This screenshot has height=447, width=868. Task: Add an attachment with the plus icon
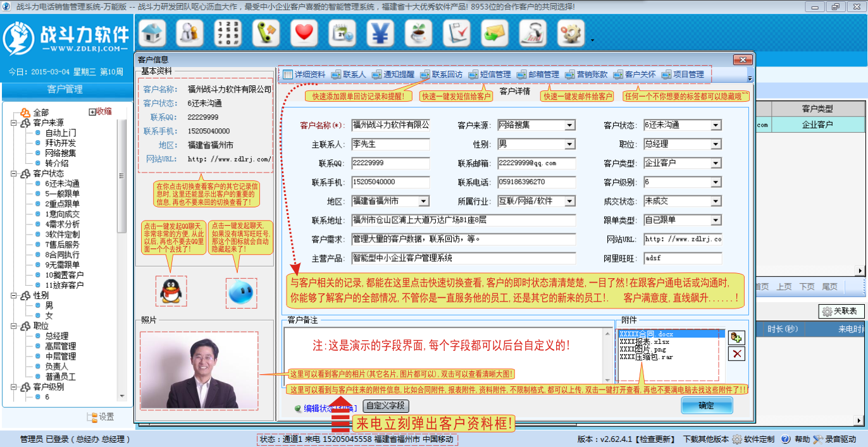[x=736, y=338]
